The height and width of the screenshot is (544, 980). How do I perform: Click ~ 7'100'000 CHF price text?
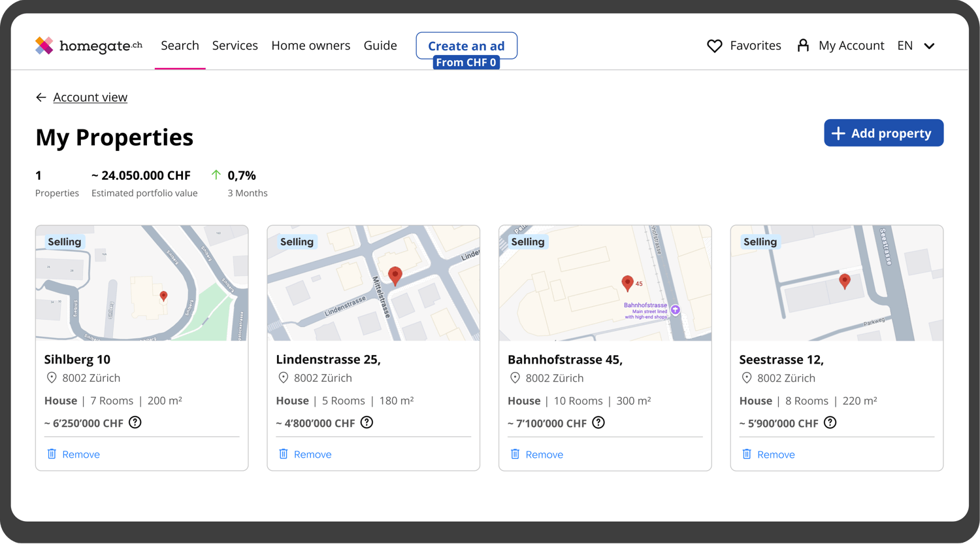547,423
